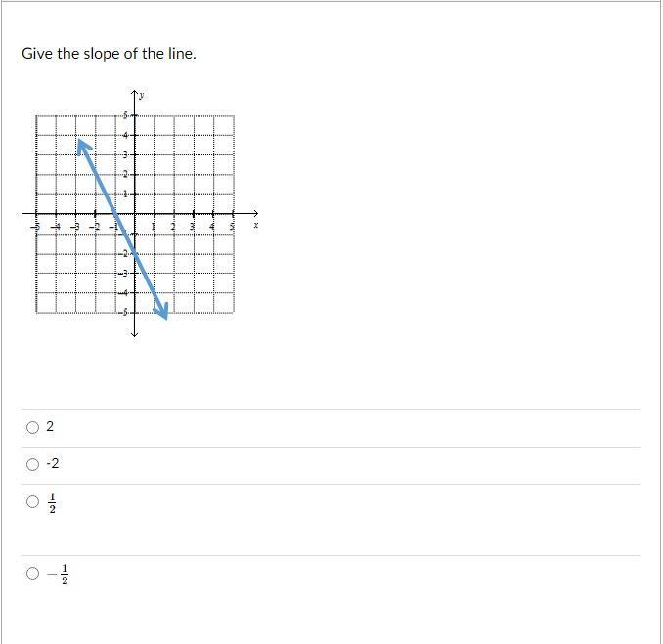Click the x-axis label at right
Viewport: 663px width, 644px height.
click(256, 225)
